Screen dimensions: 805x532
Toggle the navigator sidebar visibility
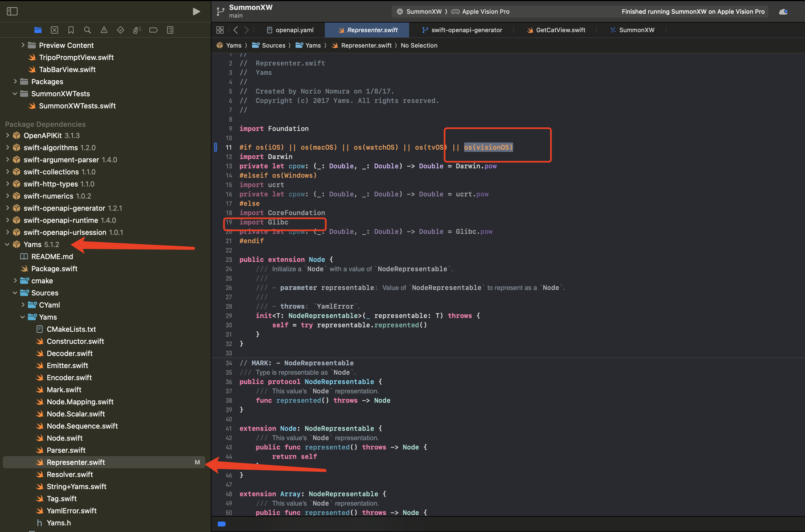[12, 11]
